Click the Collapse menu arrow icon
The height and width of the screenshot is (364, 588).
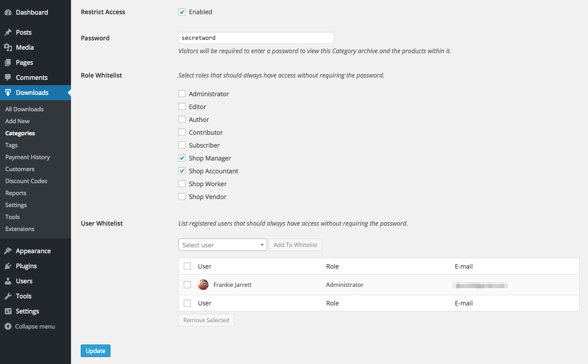click(8, 326)
